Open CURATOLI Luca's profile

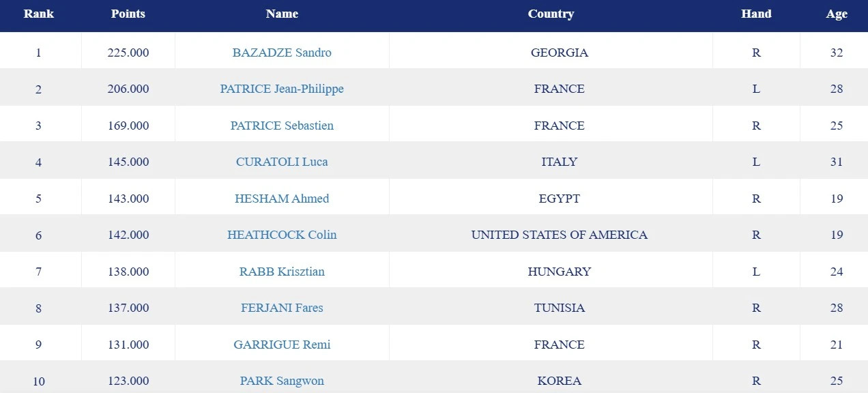tap(282, 162)
